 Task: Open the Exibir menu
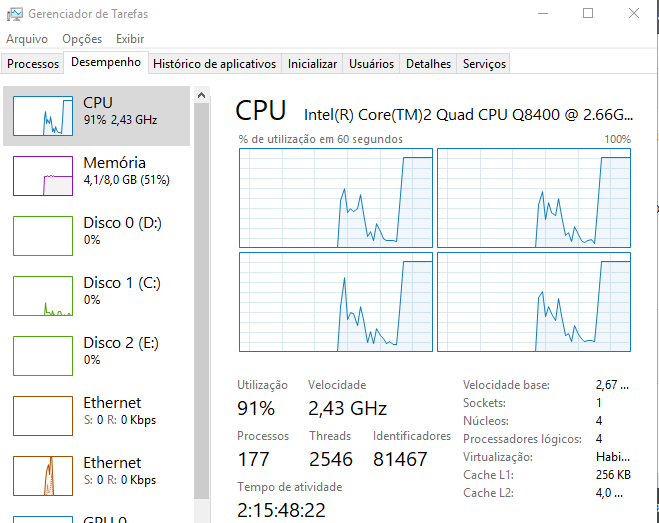point(130,39)
